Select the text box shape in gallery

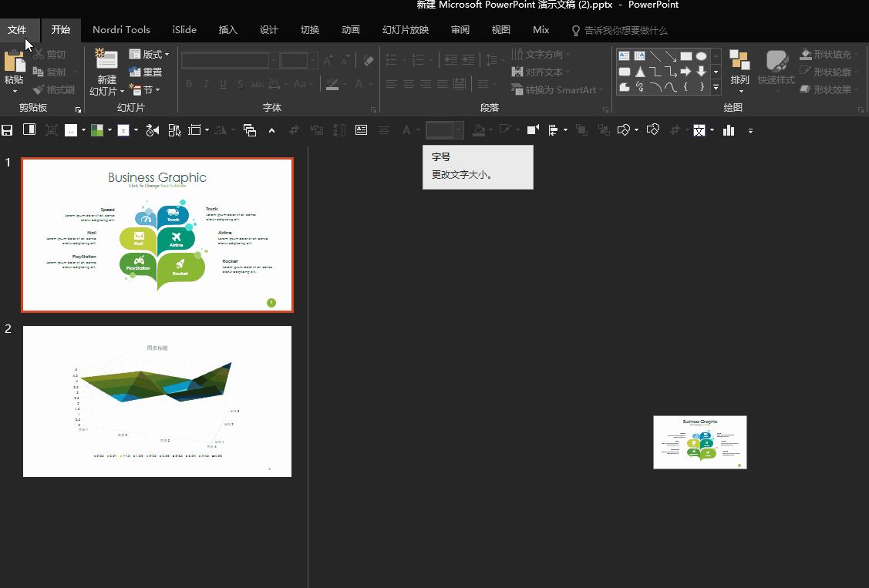click(624, 56)
